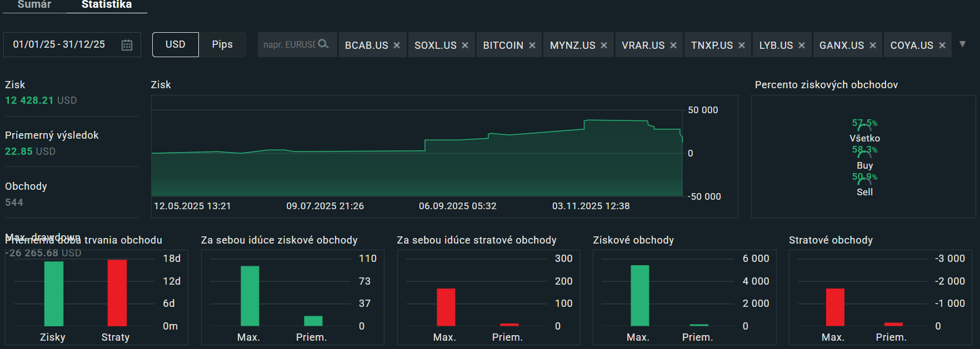Screen dimensions: 980x349
Task: Switch profit units to USD
Action: 175,44
